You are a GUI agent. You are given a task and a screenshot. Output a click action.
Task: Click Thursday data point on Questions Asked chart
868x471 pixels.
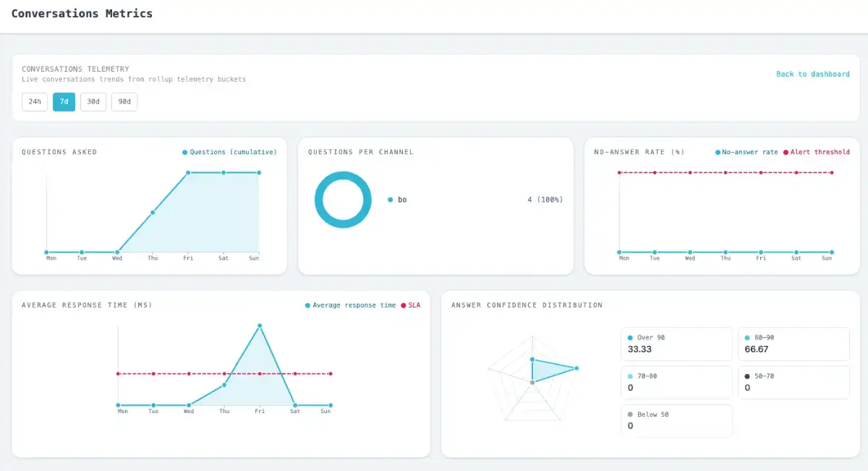[153, 213]
